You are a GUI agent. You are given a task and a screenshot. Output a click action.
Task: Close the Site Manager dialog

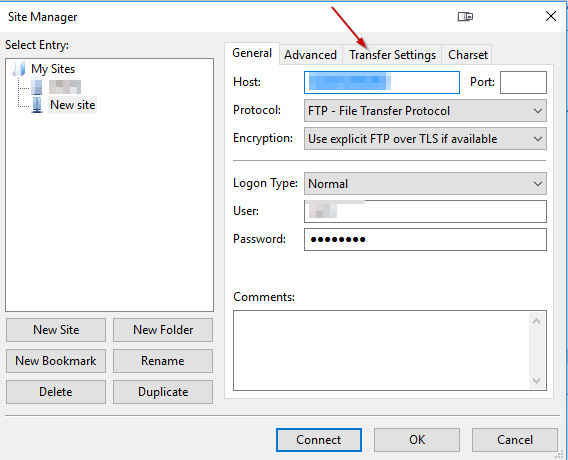point(551,16)
